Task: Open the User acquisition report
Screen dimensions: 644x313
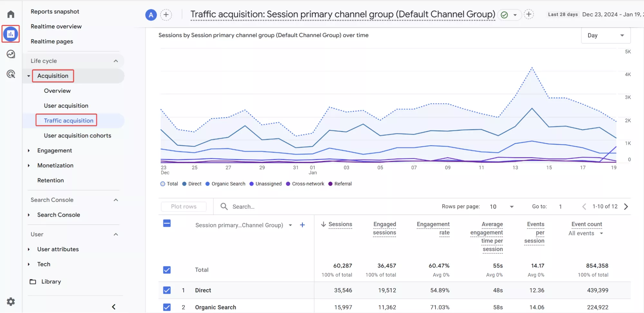Action: pyautogui.click(x=66, y=106)
